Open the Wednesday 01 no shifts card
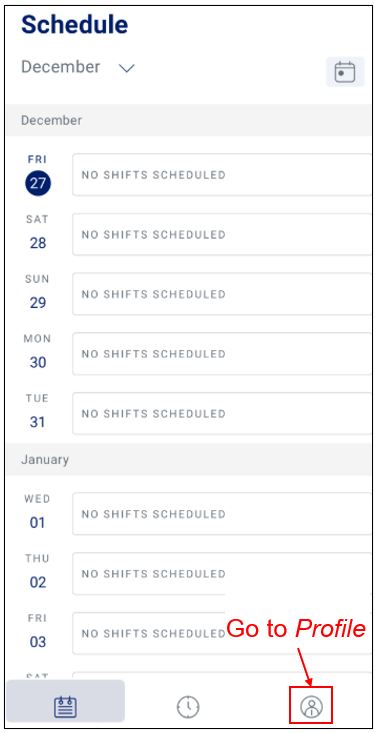The width and height of the screenshot is (377, 733). (222, 514)
